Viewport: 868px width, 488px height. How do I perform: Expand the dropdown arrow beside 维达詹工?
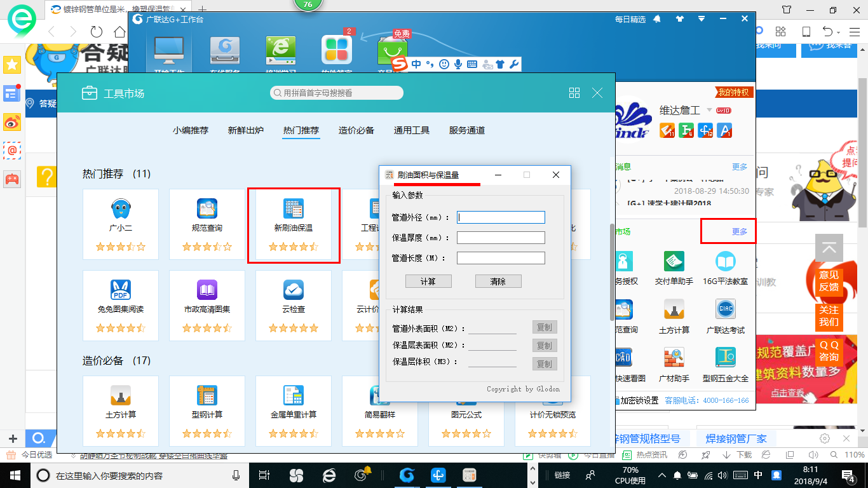pos(710,110)
